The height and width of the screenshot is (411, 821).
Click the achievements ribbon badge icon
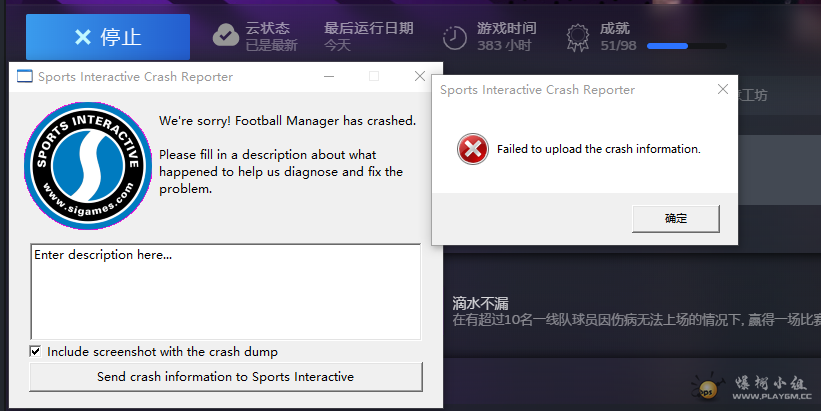click(x=578, y=37)
